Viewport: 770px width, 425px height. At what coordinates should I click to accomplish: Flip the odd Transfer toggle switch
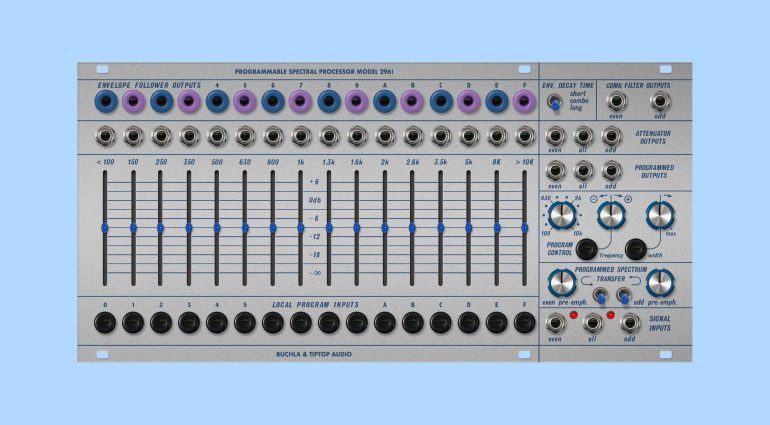[x=622, y=295]
